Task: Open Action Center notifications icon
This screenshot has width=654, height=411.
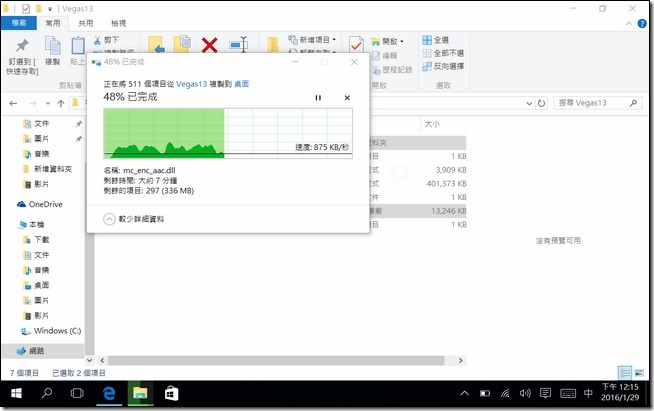Action: pos(545,393)
